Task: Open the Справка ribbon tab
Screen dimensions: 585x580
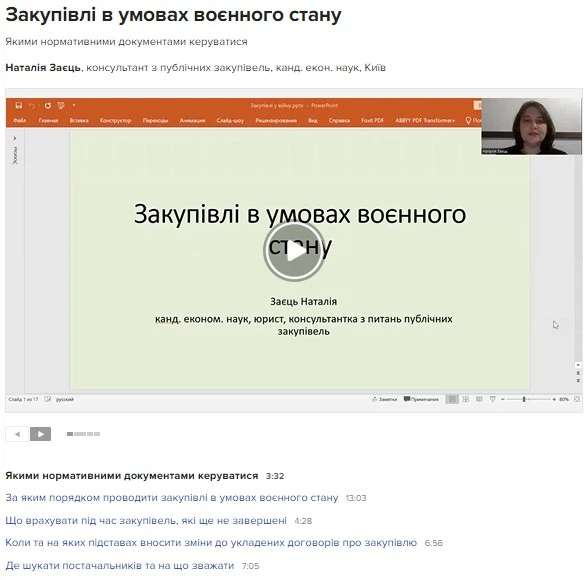Action: [339, 120]
